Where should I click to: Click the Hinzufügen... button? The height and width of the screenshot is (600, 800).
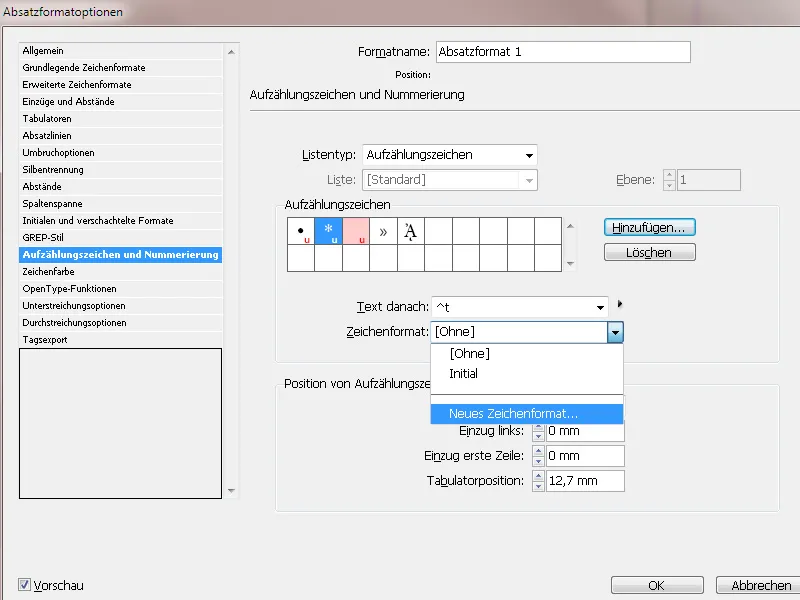coord(649,228)
